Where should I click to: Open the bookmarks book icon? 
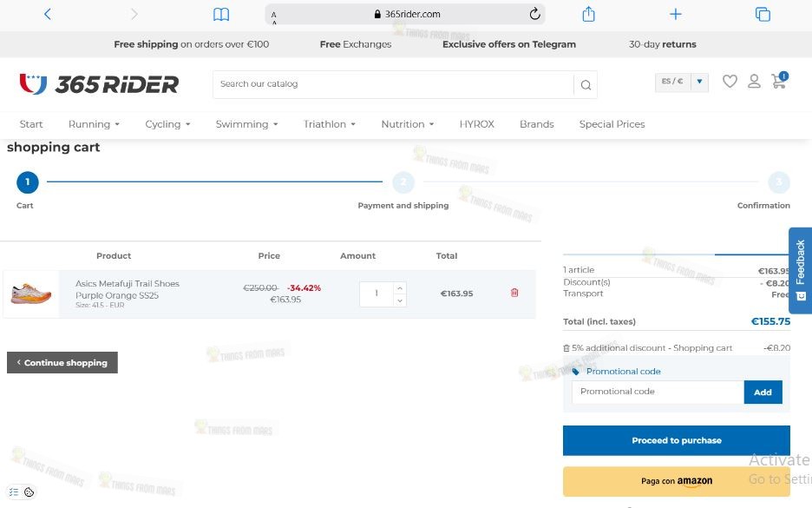(221, 15)
